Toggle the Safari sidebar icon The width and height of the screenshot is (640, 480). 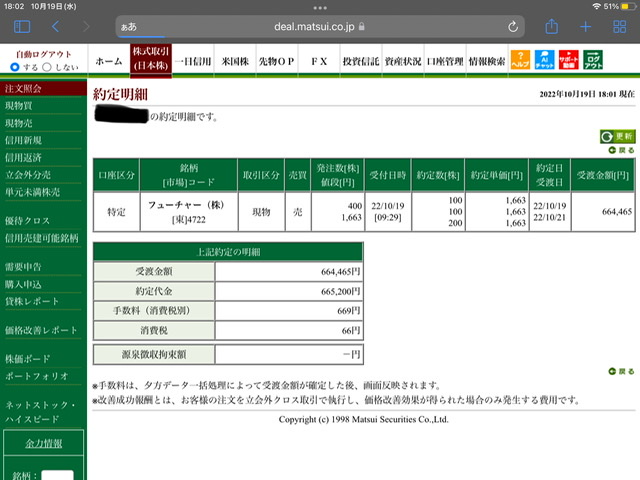(x=22, y=27)
